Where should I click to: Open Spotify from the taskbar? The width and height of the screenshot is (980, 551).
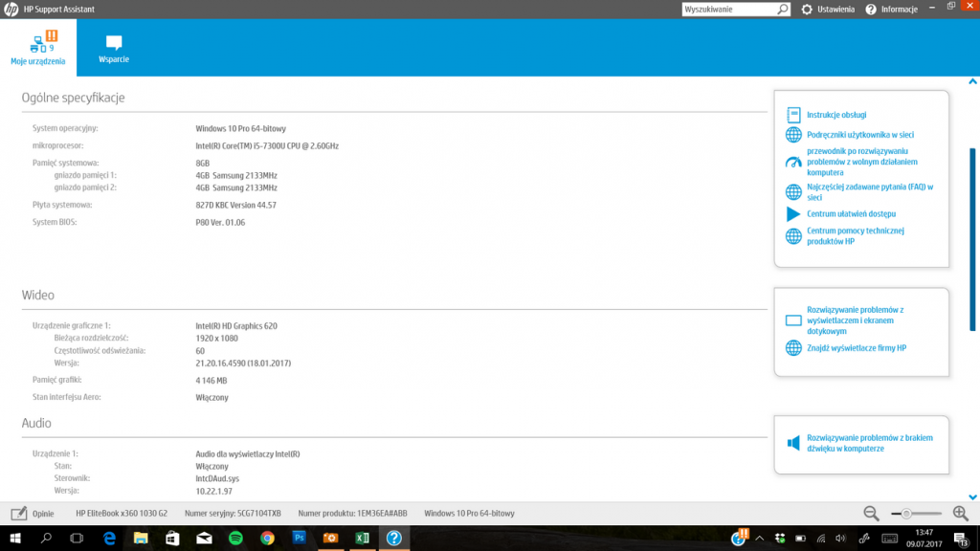tap(235, 539)
